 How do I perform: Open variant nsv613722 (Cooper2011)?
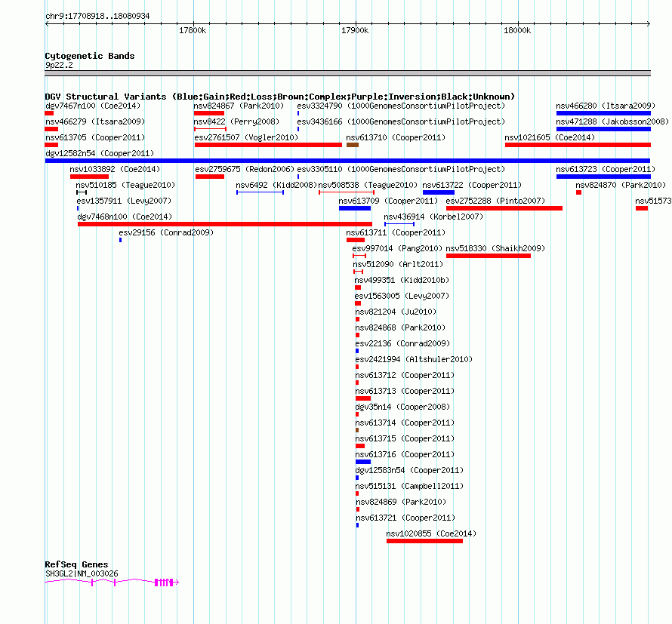(472, 185)
